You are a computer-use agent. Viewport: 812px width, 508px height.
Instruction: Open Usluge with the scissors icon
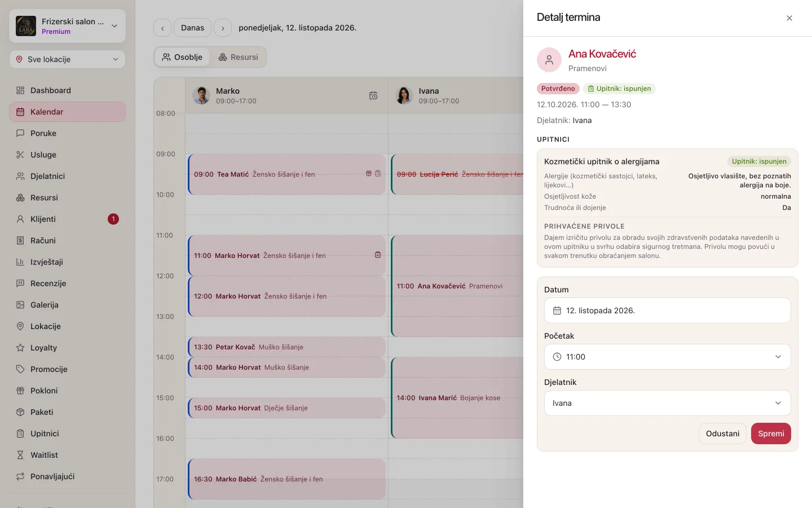pyautogui.click(x=67, y=155)
